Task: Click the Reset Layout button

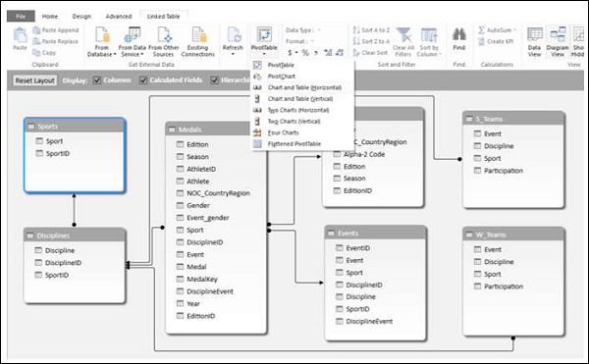Action: click(35, 80)
